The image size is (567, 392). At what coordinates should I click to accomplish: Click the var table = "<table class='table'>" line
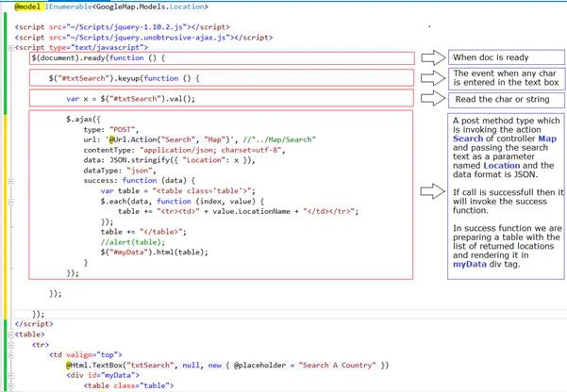click(178, 190)
